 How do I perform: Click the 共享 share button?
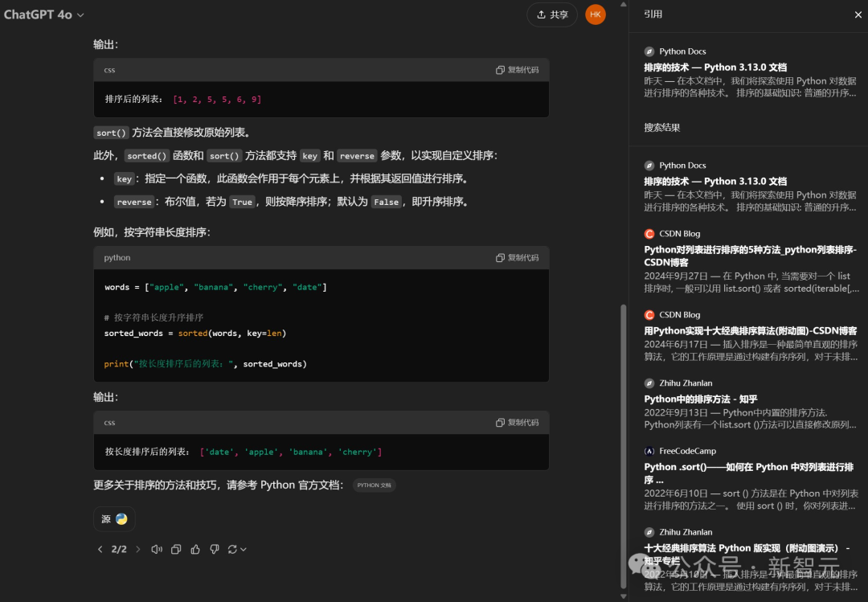point(552,14)
